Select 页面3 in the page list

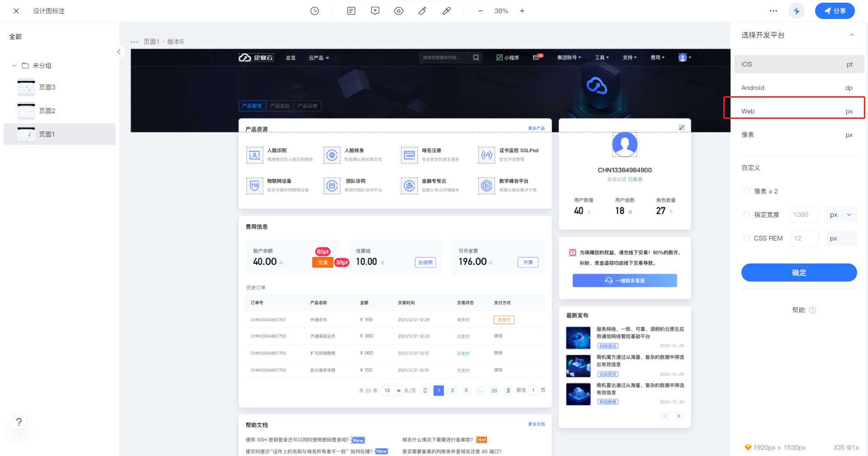click(60, 87)
